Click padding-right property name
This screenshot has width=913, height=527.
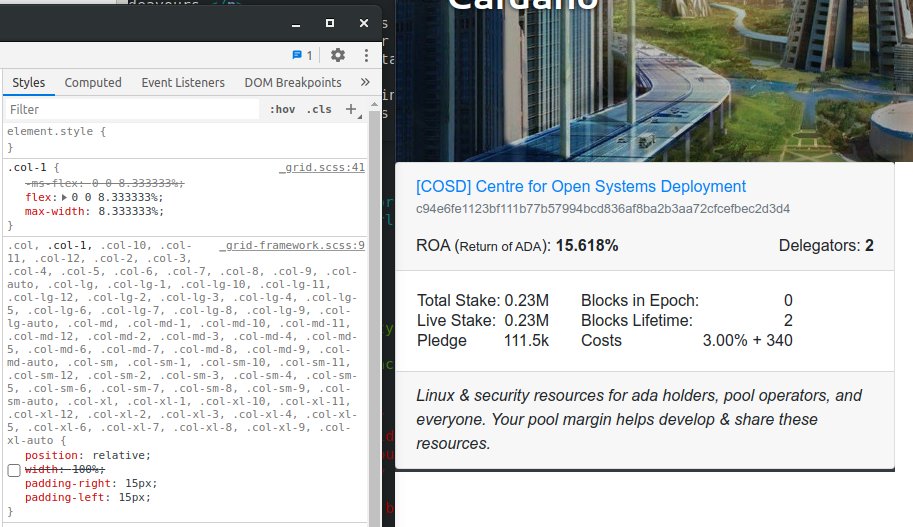68,483
